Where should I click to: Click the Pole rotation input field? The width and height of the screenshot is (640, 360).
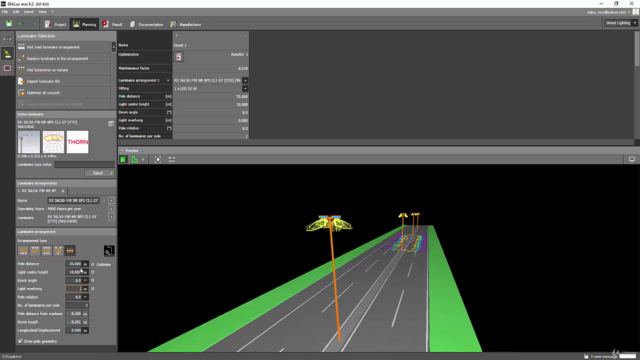[x=74, y=297]
